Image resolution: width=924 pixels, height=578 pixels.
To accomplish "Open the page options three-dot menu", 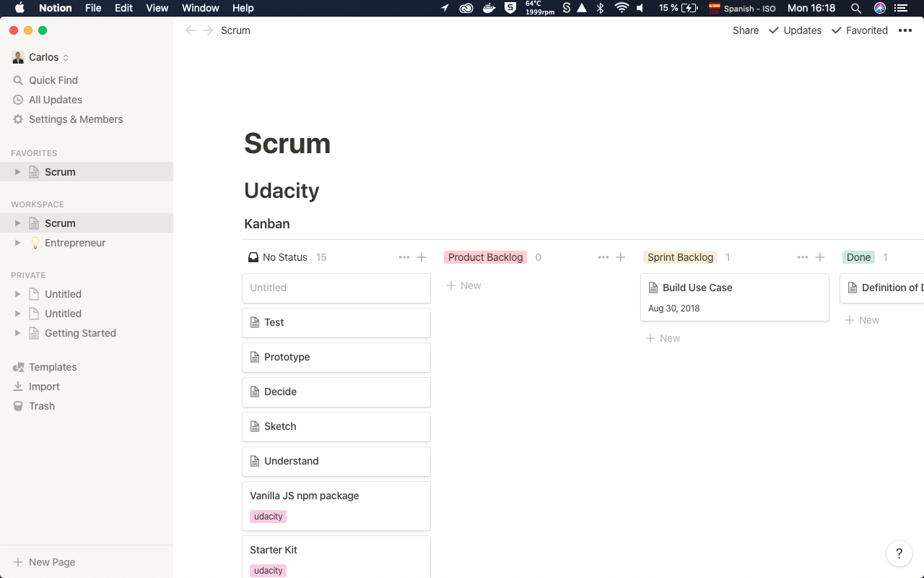I will point(905,30).
